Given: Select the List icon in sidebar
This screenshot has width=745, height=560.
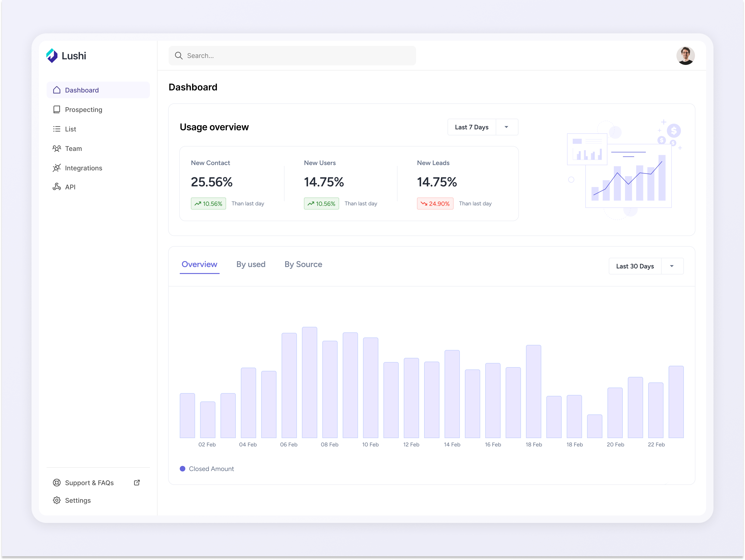Looking at the screenshot, I should pyautogui.click(x=57, y=129).
